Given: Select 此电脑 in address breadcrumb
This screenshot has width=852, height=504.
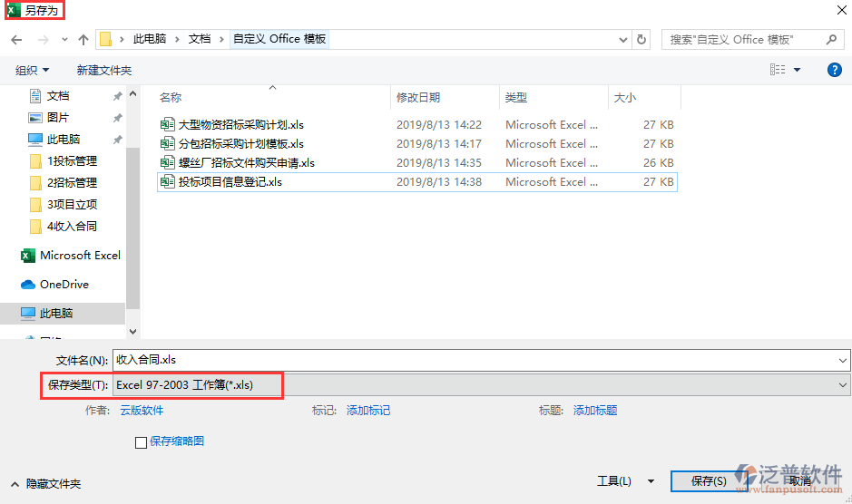Looking at the screenshot, I should coord(150,39).
